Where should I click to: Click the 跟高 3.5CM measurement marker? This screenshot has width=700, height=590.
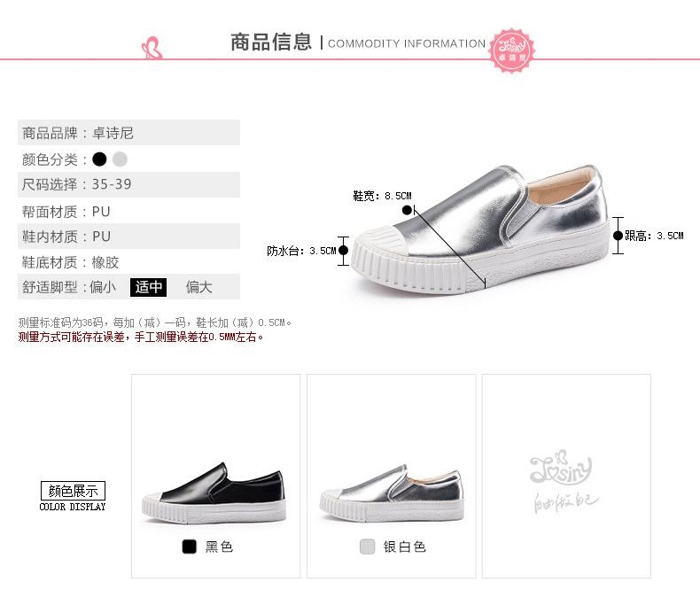pyautogui.click(x=618, y=236)
